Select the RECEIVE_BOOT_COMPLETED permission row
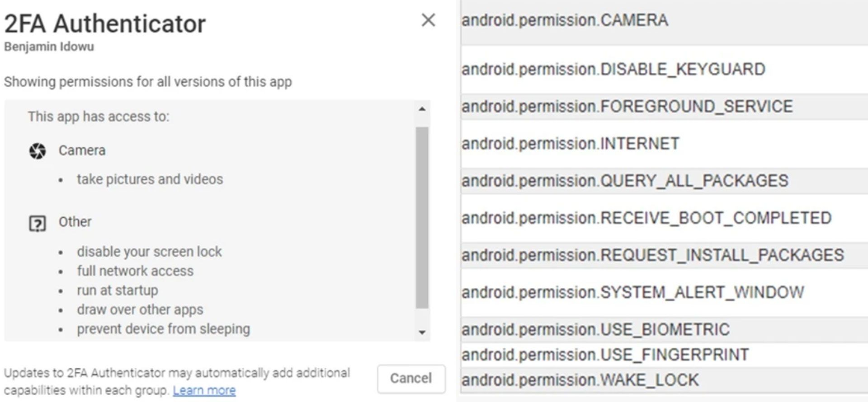868x402 pixels. point(664,218)
